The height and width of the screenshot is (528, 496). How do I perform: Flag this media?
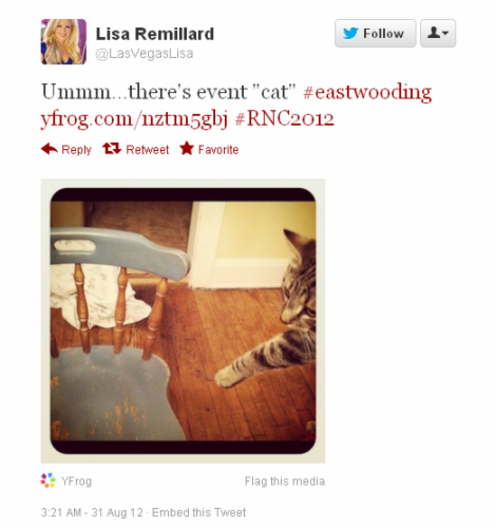(285, 481)
